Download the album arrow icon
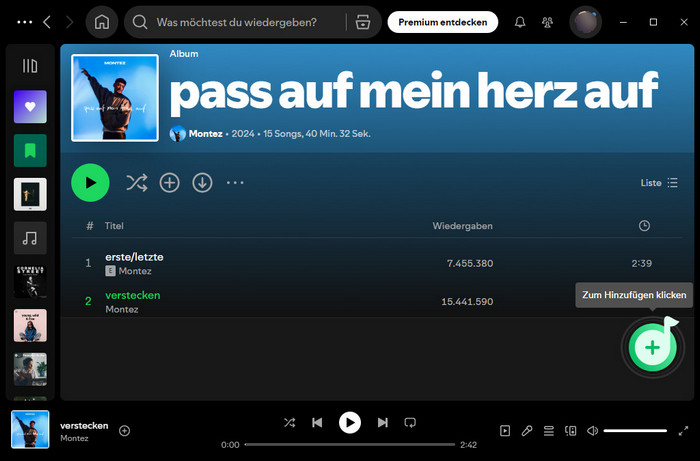Viewport: 700px width, 461px height. (202, 183)
